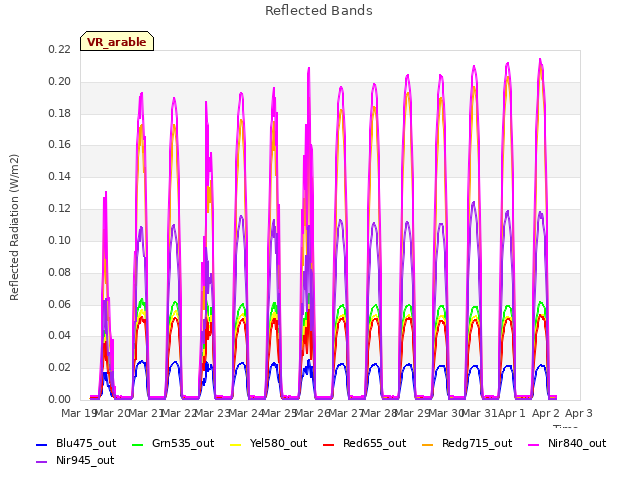The image size is (640, 480).
Task: Click the purple swatch beside Nir945_out
Action: pos(41,462)
